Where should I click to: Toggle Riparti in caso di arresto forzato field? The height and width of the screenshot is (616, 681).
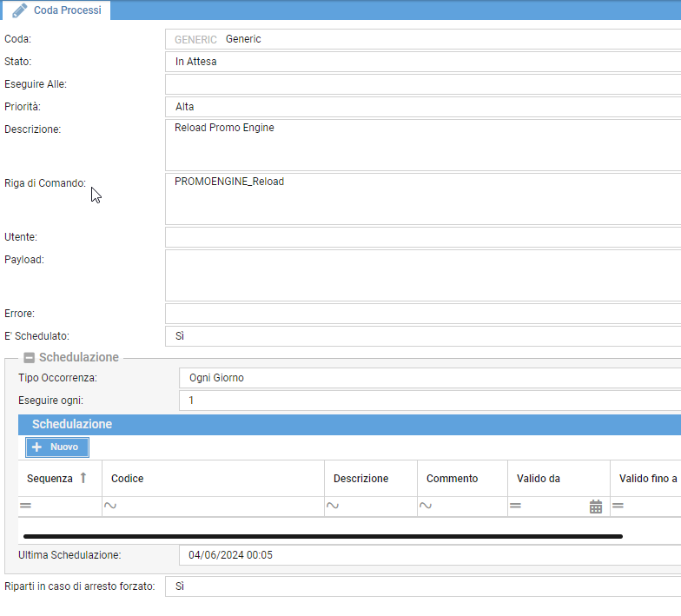point(422,586)
